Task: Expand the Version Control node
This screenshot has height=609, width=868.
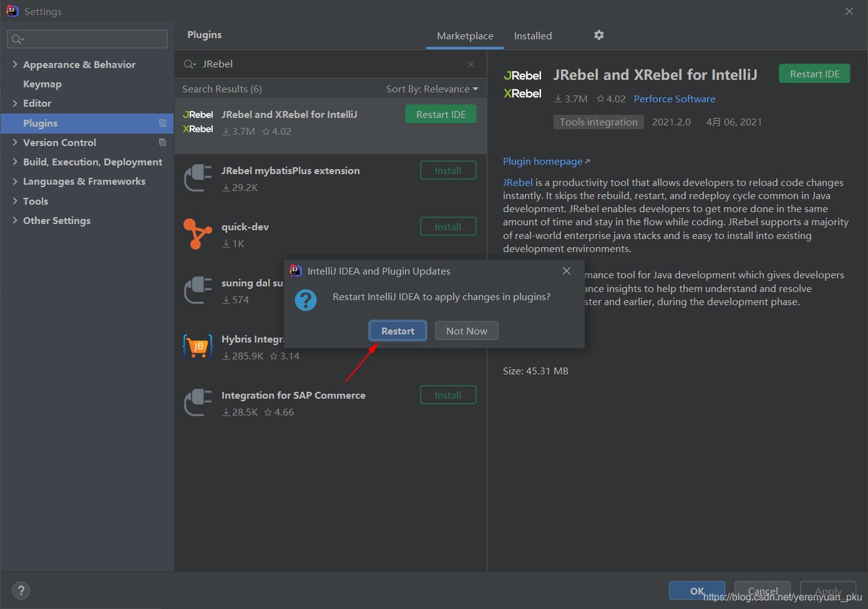Action: click(x=15, y=142)
